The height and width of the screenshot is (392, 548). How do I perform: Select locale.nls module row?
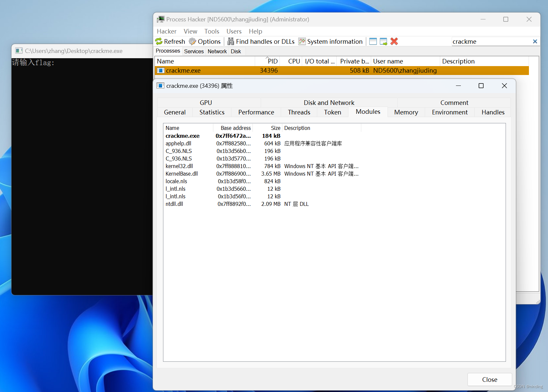coord(262,181)
